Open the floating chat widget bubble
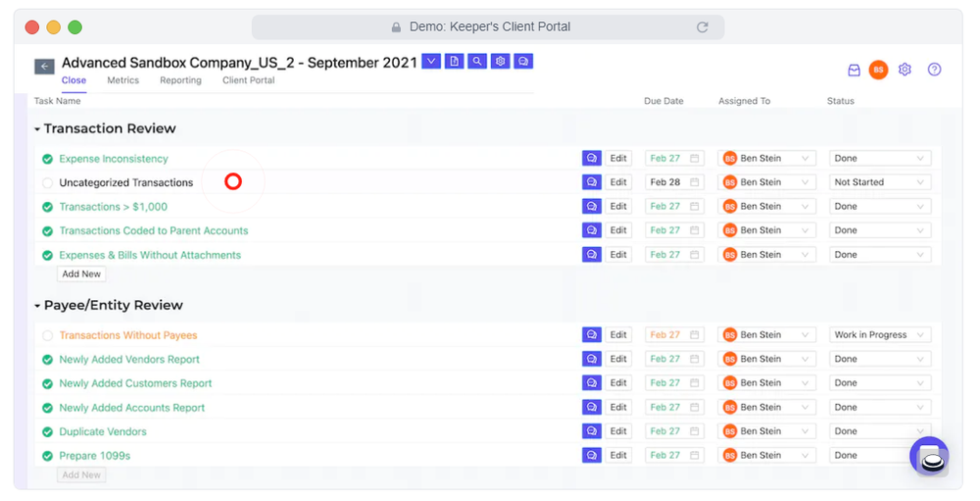This screenshot has width=980, height=501. (929, 456)
